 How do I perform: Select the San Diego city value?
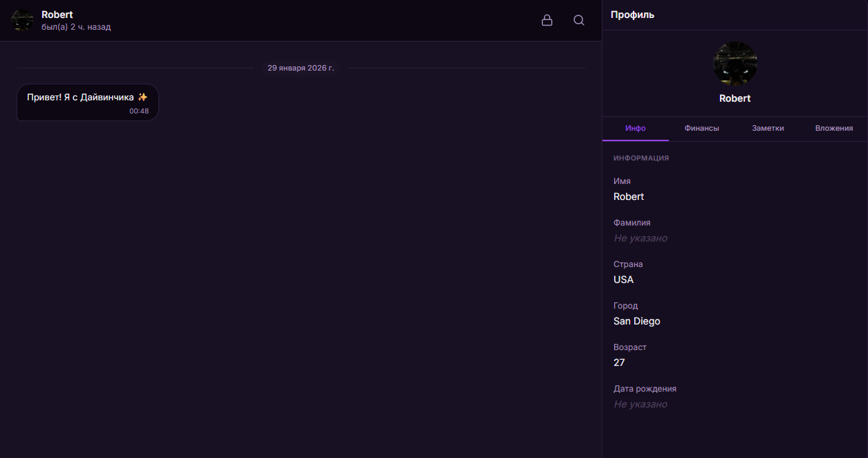[x=636, y=321]
